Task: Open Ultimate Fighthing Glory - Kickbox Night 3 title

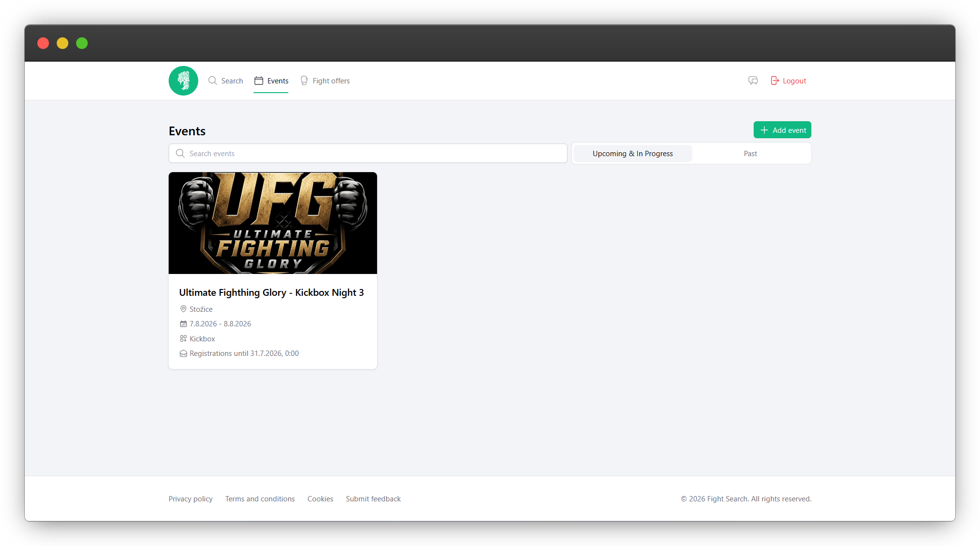Action: pos(271,292)
